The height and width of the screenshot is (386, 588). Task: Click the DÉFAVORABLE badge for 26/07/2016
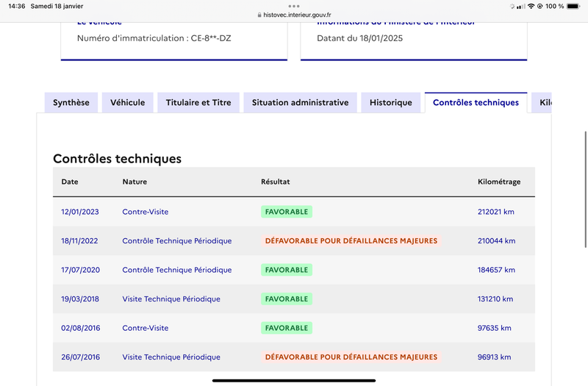351,357
